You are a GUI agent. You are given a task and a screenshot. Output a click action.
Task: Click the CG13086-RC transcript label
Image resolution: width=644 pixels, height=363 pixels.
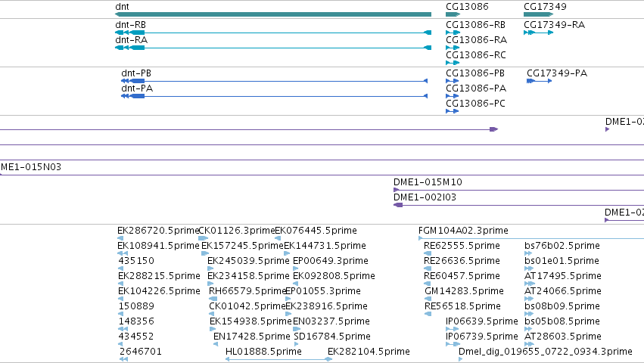[x=476, y=55]
